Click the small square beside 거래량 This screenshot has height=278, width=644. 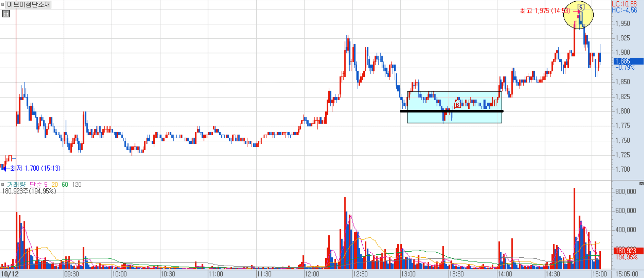[3, 184]
